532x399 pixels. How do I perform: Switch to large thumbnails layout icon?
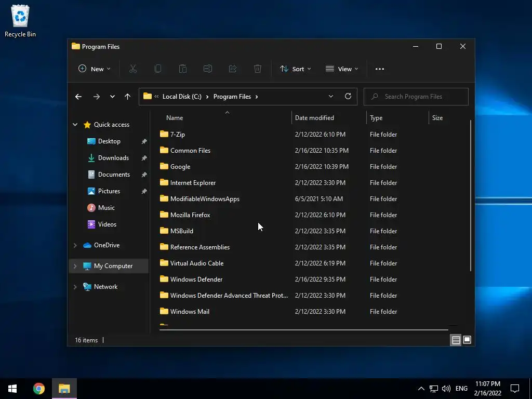[467, 340]
